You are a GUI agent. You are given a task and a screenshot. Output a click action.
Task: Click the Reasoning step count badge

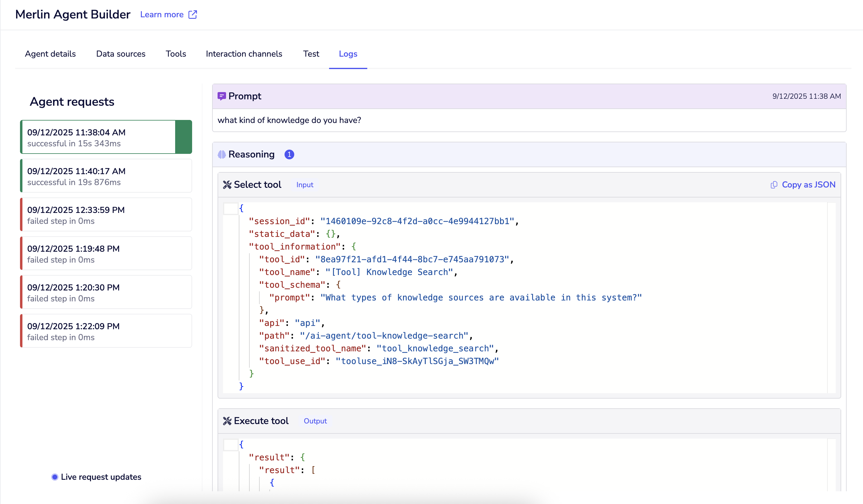pos(289,154)
